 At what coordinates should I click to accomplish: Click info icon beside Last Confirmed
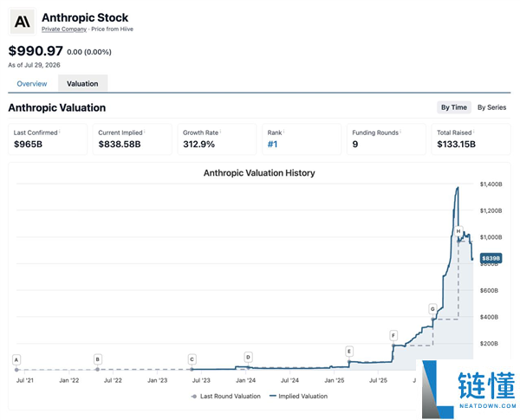point(60,132)
